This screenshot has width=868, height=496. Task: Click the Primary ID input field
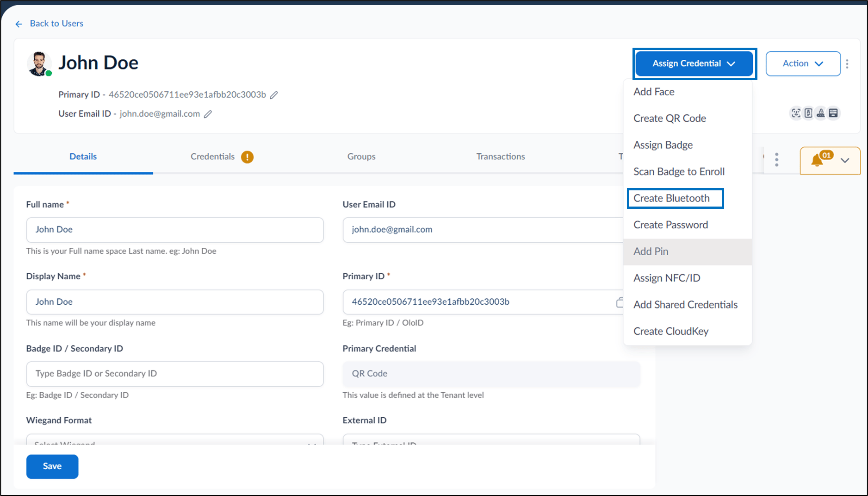[x=483, y=302]
